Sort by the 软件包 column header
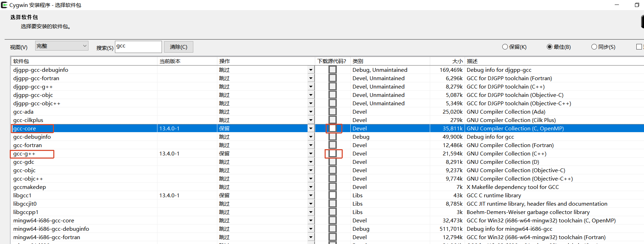Viewport: 644px width, 244px height. [84, 61]
